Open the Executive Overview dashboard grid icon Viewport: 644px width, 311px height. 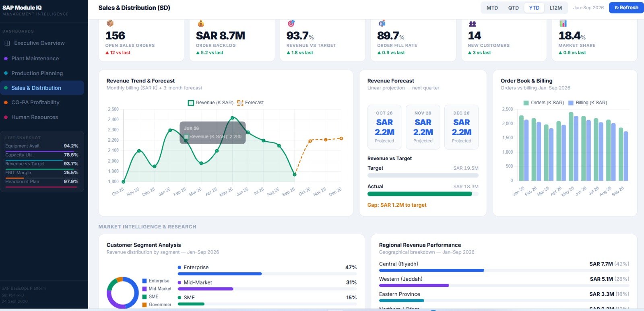7,43
